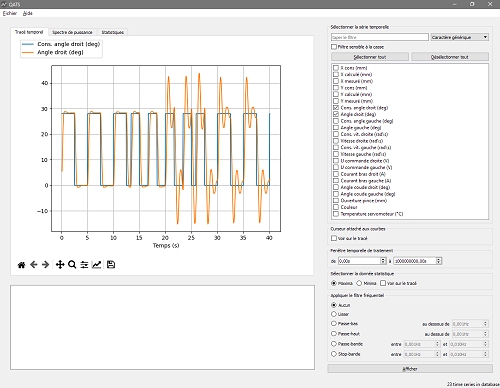The image size is (500, 388).
Task: Check the Y mesuré (mm) series
Action: click(336, 101)
